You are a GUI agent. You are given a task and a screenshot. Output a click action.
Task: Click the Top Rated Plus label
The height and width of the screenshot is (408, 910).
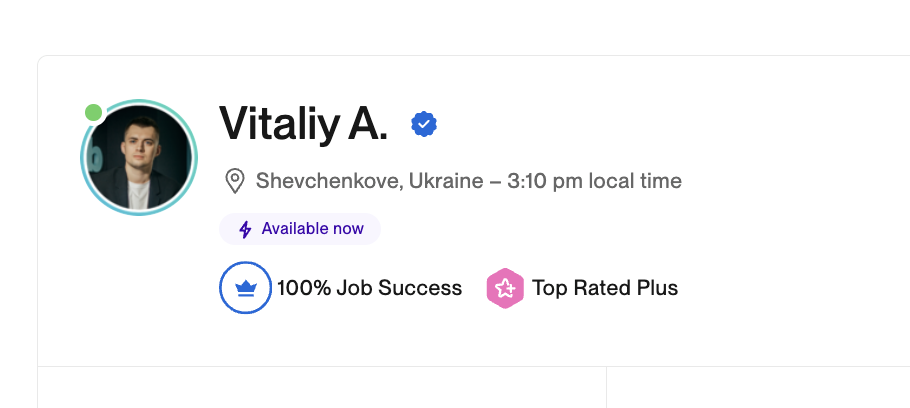click(605, 288)
